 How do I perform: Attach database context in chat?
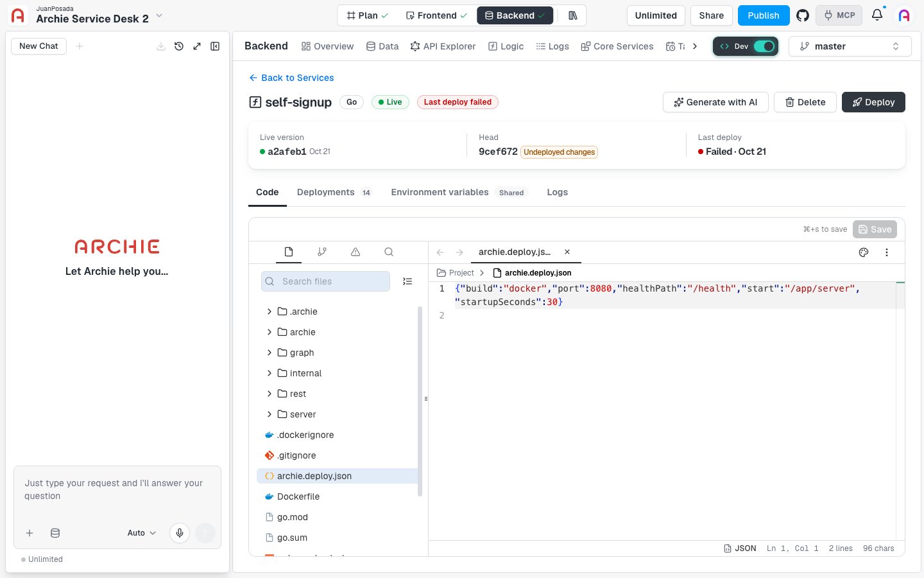pos(55,533)
